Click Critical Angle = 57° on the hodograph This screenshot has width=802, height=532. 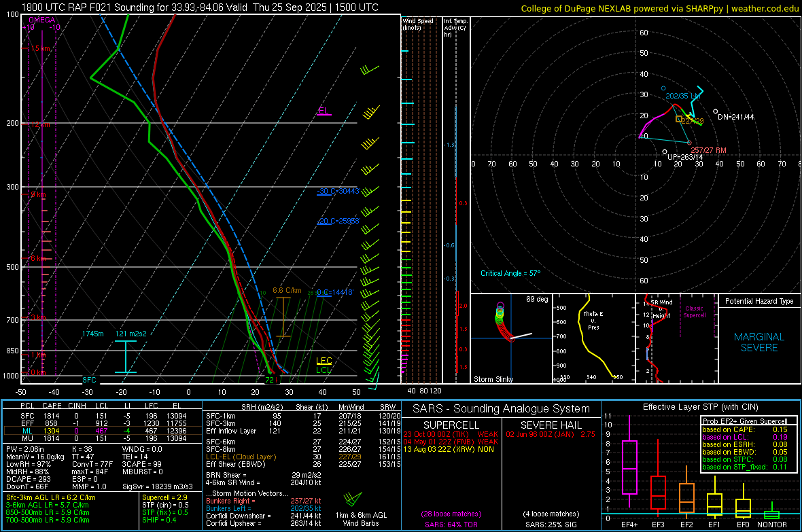510,273
